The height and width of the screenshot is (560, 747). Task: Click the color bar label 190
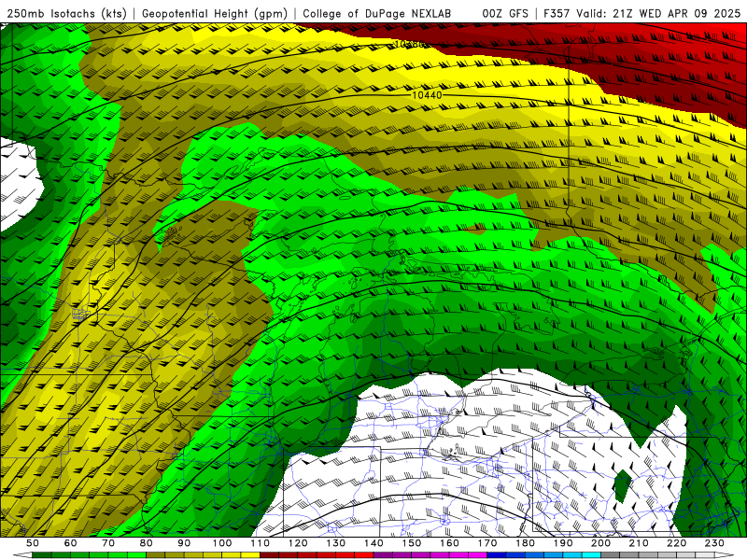tap(563, 543)
